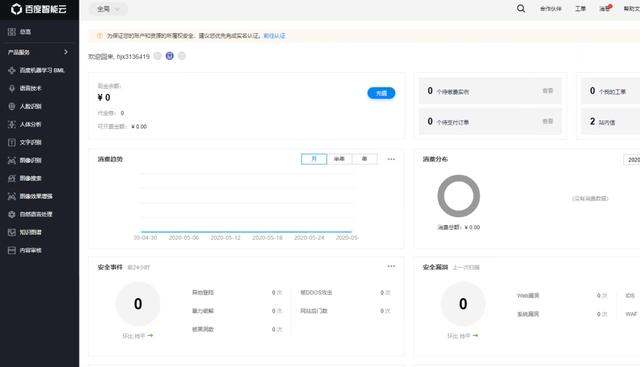Select the 语音技术 microphone icon
This screenshot has height=367, width=640.
(12, 88)
